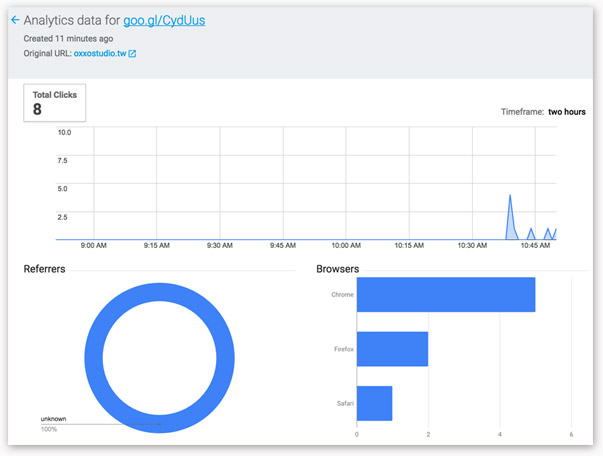Click the 10:45 AM time axis label

coord(535,245)
